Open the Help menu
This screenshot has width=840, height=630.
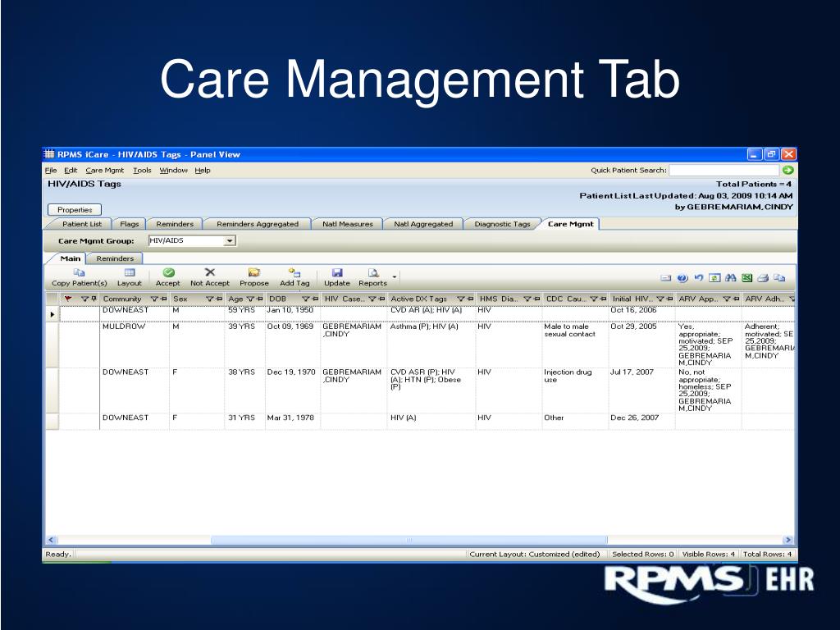pyautogui.click(x=203, y=171)
